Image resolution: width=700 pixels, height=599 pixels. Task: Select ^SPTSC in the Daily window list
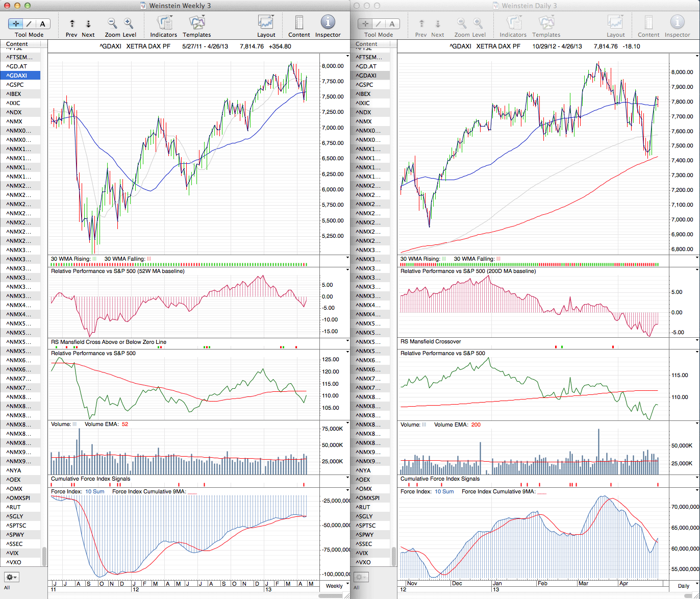[x=370, y=526]
